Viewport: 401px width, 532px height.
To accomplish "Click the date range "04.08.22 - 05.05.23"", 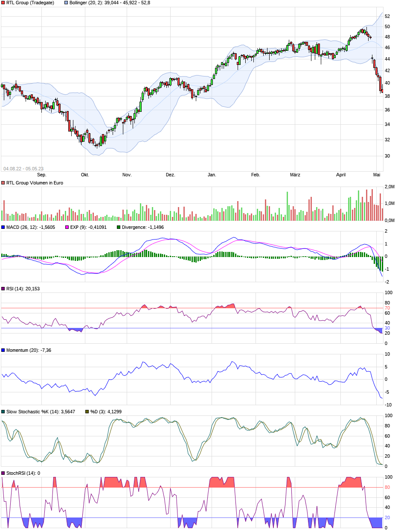I will point(23,169).
